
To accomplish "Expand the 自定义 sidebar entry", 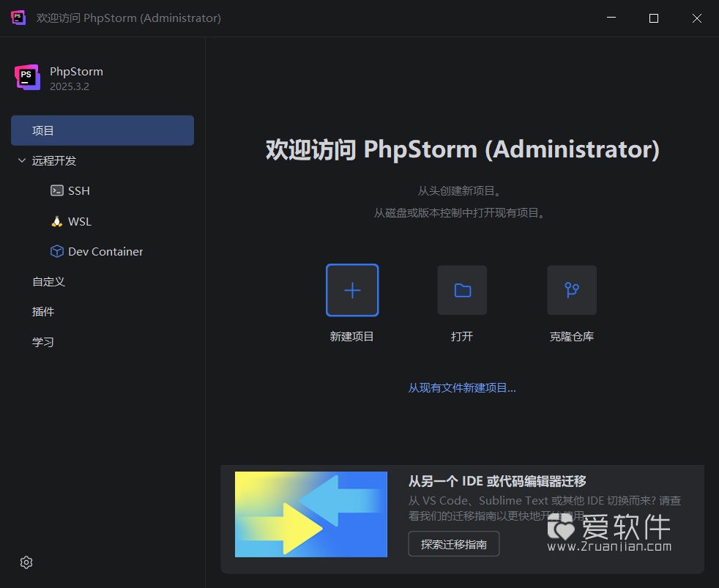I will coord(48,281).
